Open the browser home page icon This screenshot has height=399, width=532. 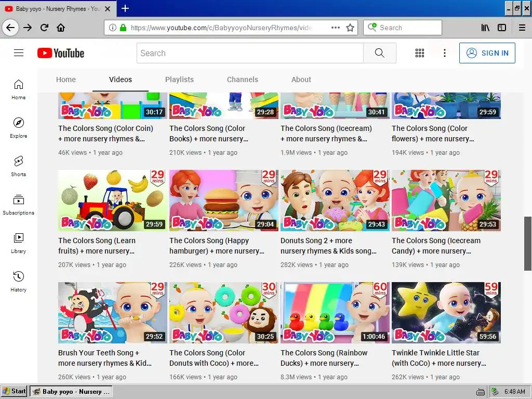pos(61,28)
